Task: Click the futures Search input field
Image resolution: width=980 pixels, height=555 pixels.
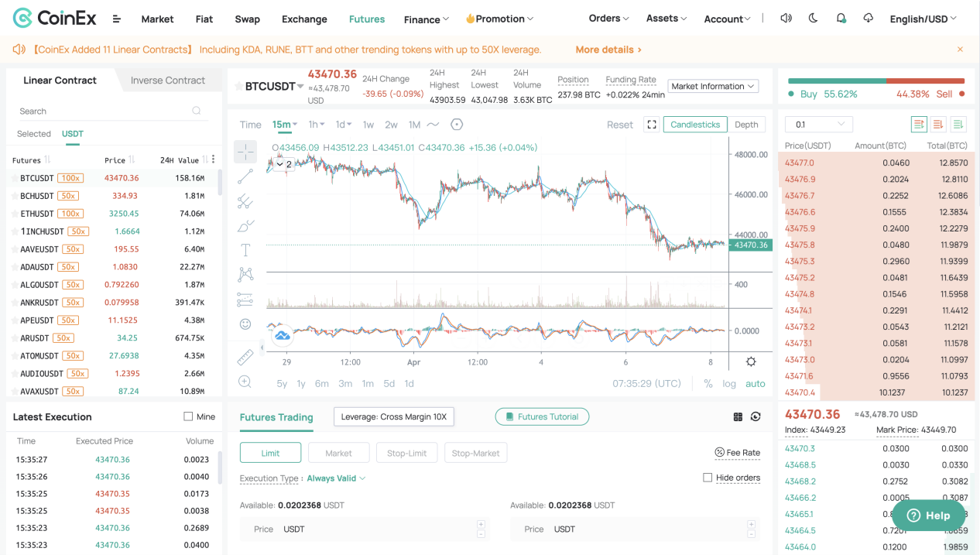Action: 104,111
